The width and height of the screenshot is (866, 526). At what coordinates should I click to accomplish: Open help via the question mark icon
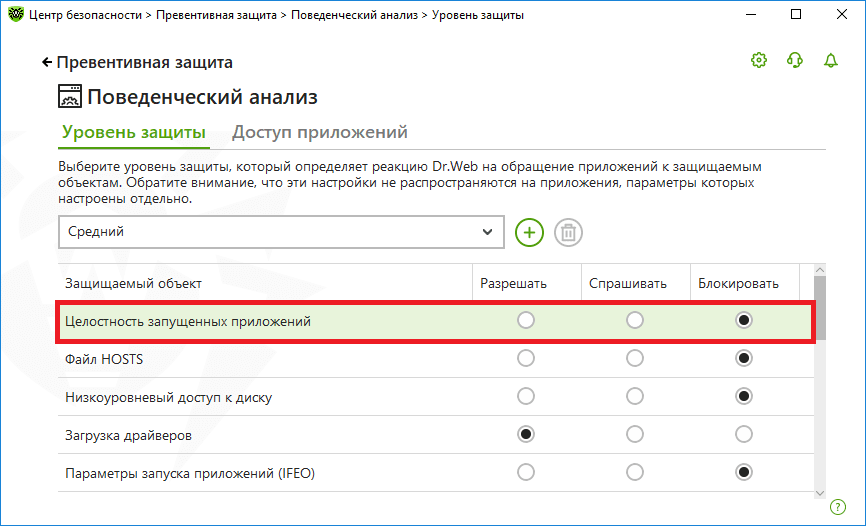(838, 506)
